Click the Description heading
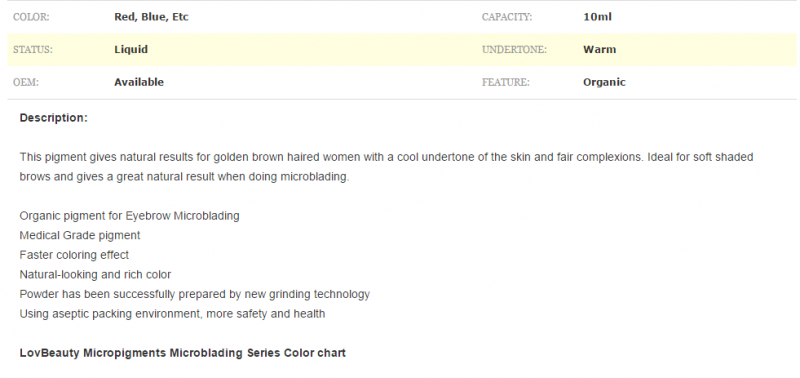Viewport: 800px width, 378px height. (x=54, y=118)
